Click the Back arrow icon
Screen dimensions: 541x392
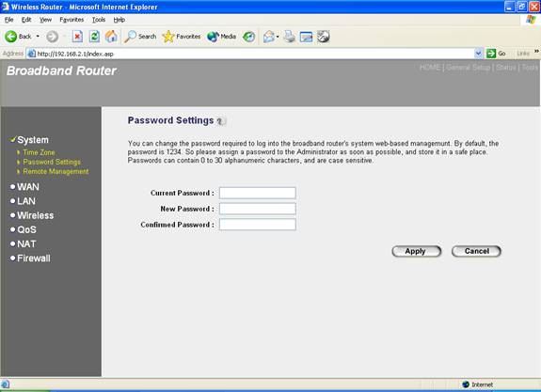[x=10, y=37]
